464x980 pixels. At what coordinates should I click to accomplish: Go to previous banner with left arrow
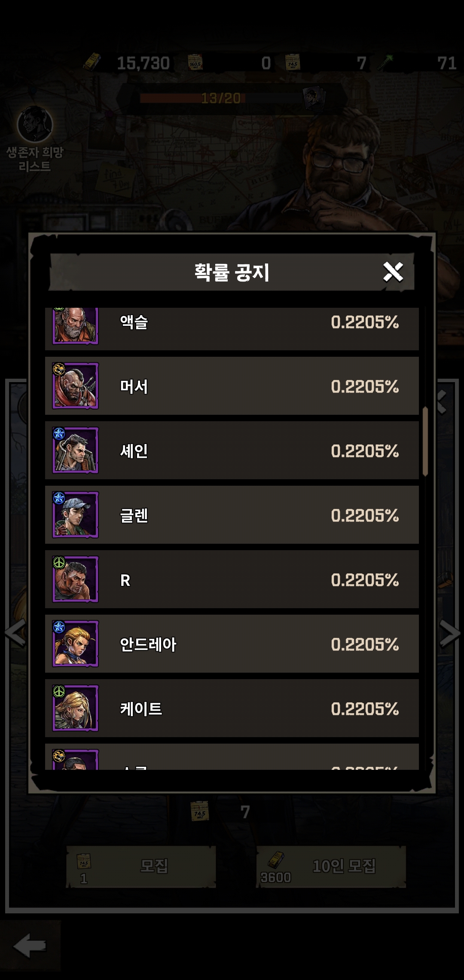(15, 633)
